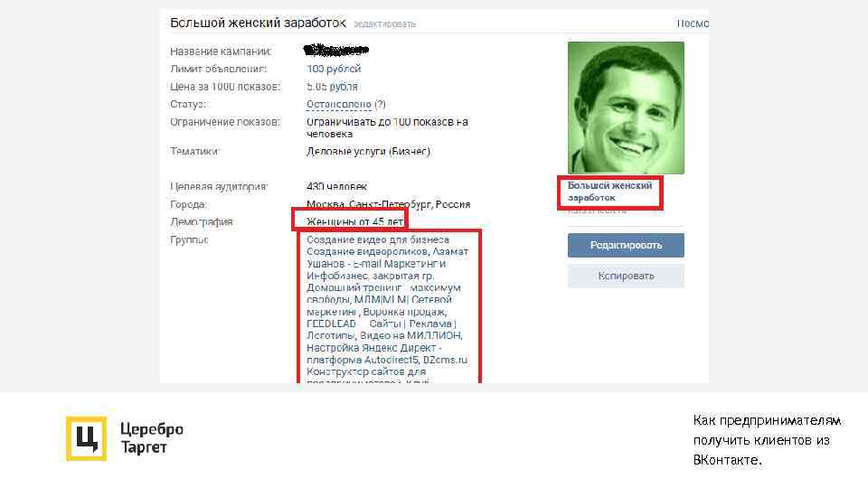Click the Большой женский заработок page heading

(x=258, y=23)
